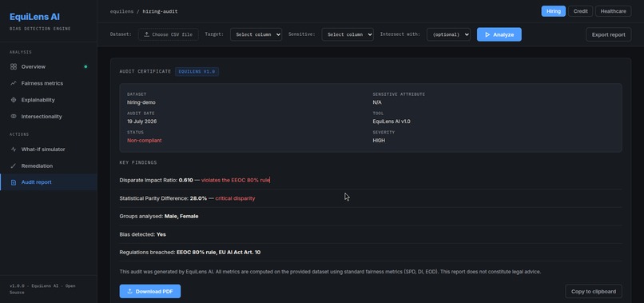This screenshot has height=303, width=644.
Task: Click the legal advice disclaimer paragraph
Action: pos(330,272)
